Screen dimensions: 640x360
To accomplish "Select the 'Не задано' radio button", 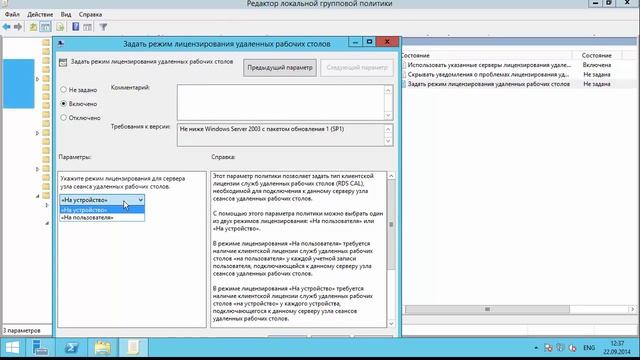I will coord(63,89).
